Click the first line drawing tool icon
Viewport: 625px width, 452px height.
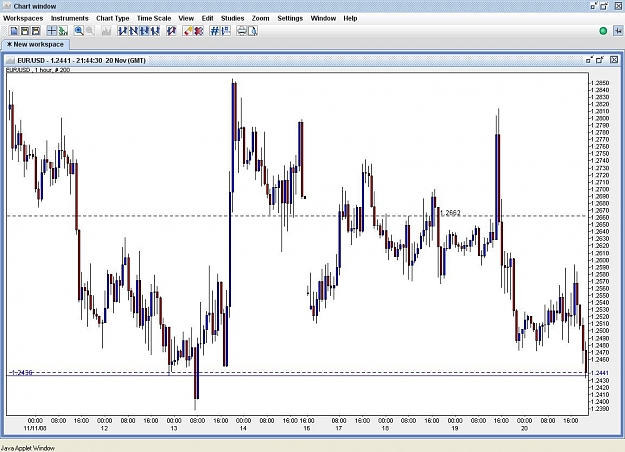click(122, 31)
